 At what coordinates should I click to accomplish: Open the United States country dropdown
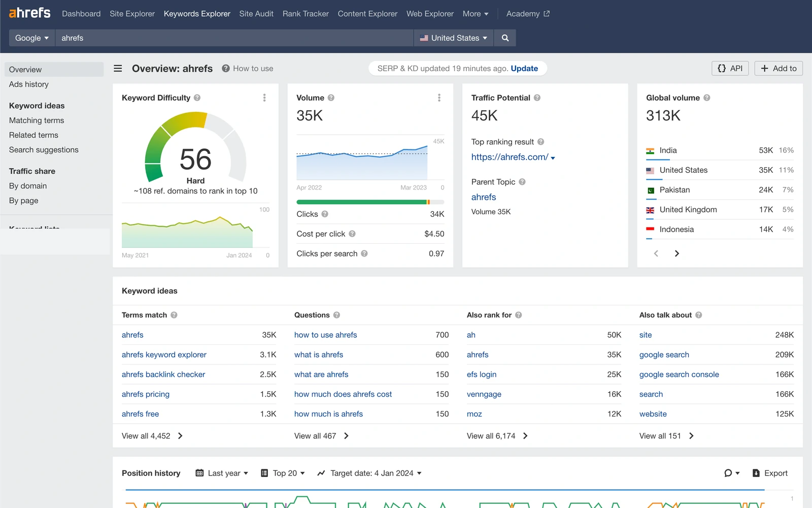[x=454, y=38]
